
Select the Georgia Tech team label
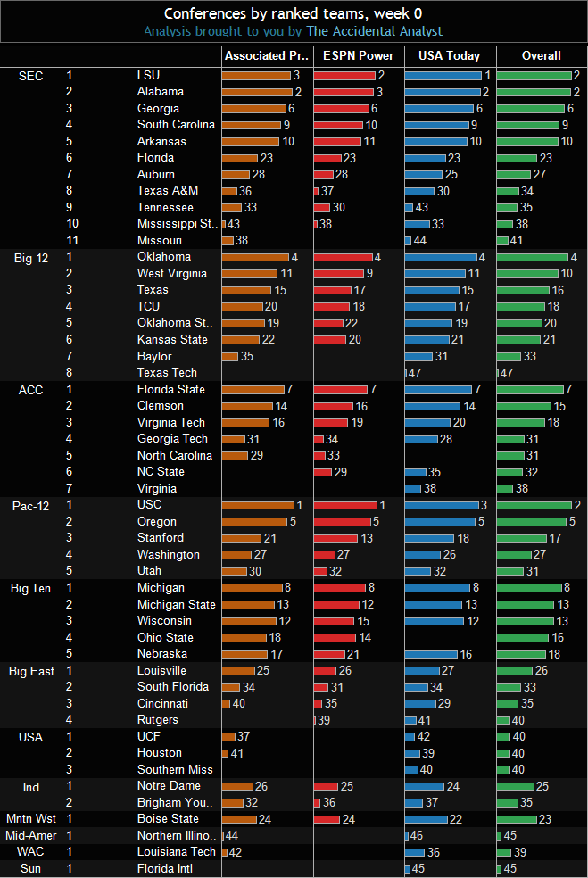pyautogui.click(x=172, y=439)
